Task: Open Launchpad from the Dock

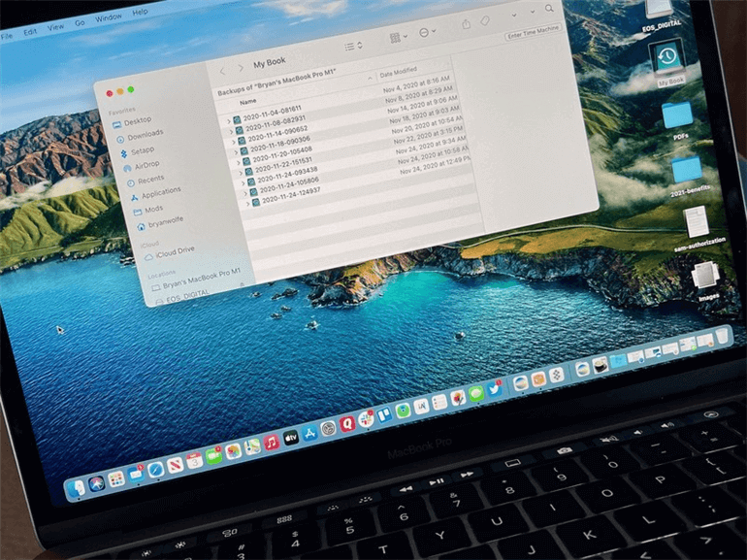Action: click(115, 479)
